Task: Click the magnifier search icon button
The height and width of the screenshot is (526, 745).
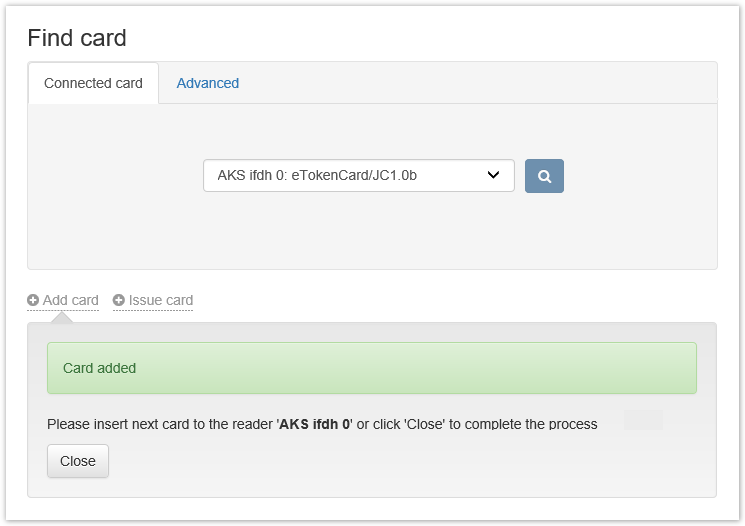Action: click(544, 176)
